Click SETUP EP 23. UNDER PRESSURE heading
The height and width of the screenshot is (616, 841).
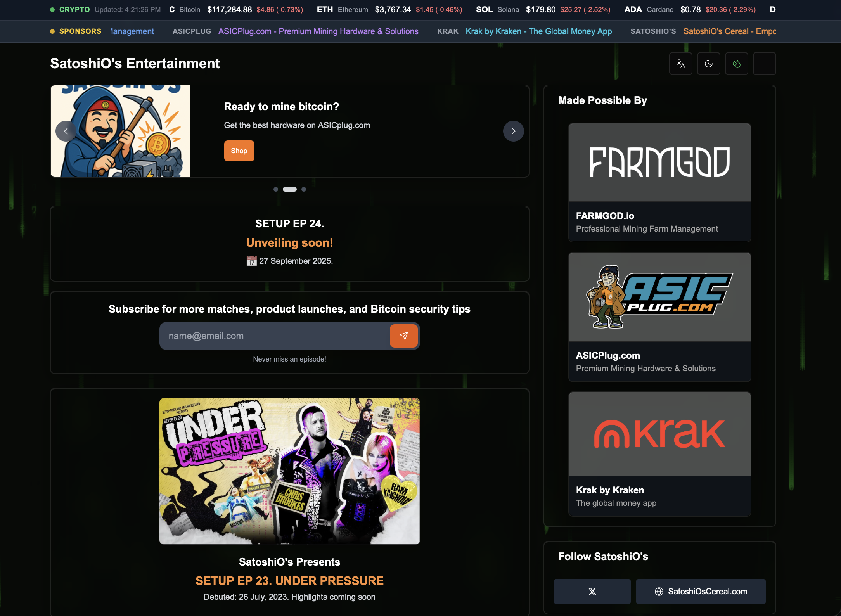pyautogui.click(x=289, y=581)
